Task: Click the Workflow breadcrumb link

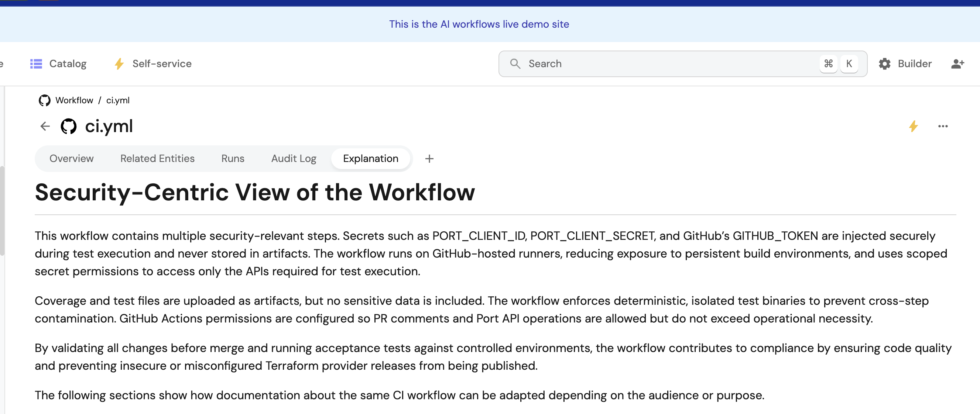Action: click(74, 100)
